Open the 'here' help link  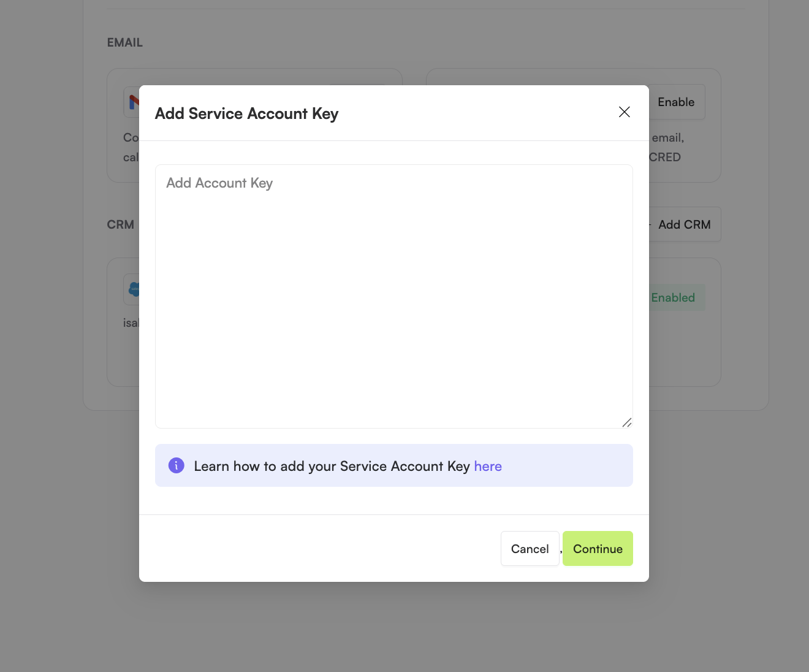488,466
